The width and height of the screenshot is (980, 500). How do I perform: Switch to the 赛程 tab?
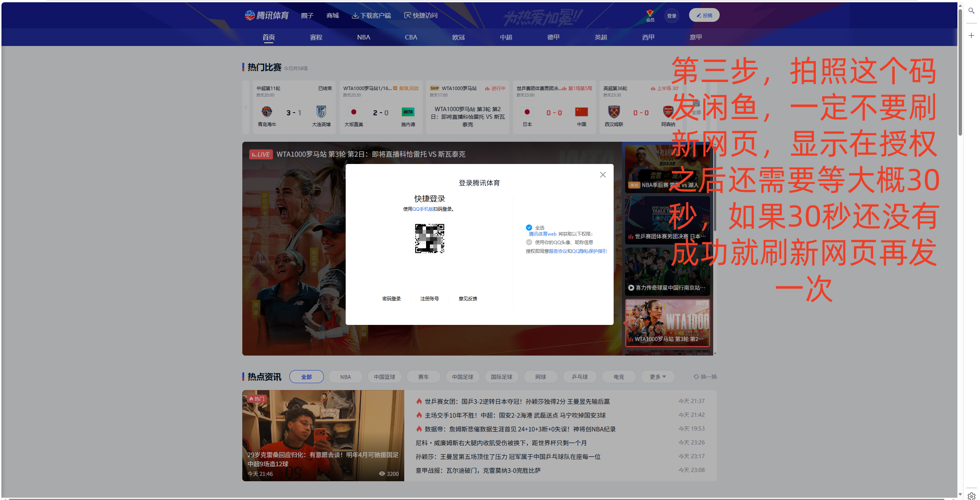pos(316,37)
